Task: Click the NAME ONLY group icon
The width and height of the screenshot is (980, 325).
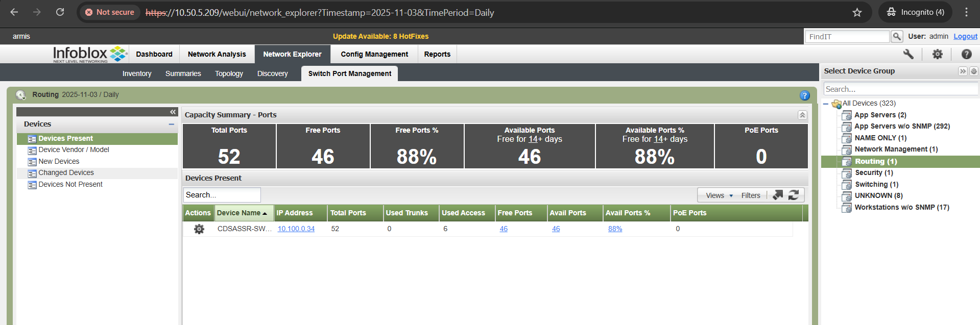Action: (847, 138)
